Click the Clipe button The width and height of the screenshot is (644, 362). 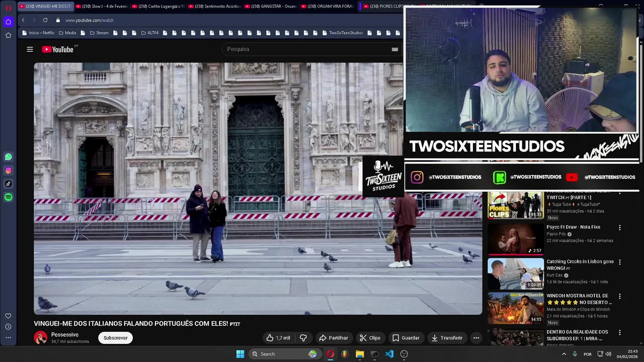[370, 338]
